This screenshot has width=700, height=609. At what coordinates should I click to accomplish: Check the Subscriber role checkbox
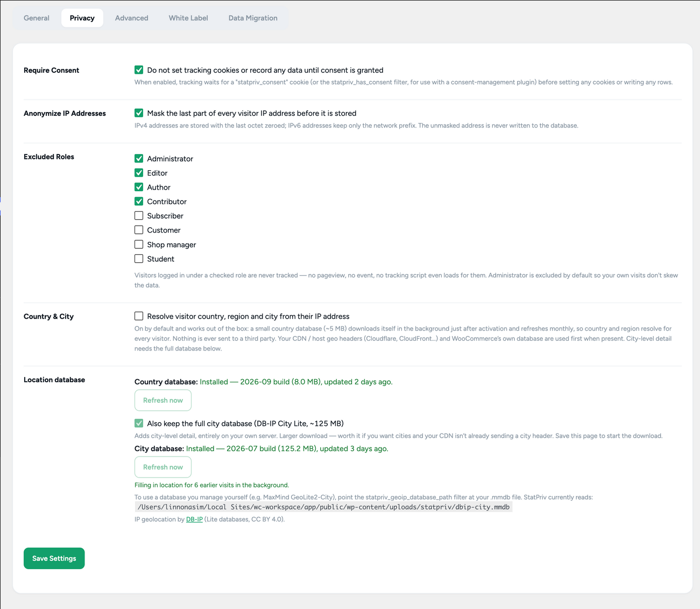coord(139,215)
